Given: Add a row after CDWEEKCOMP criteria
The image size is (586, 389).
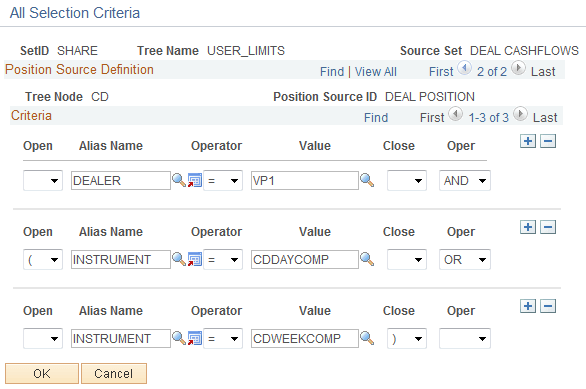Looking at the screenshot, I should [528, 306].
